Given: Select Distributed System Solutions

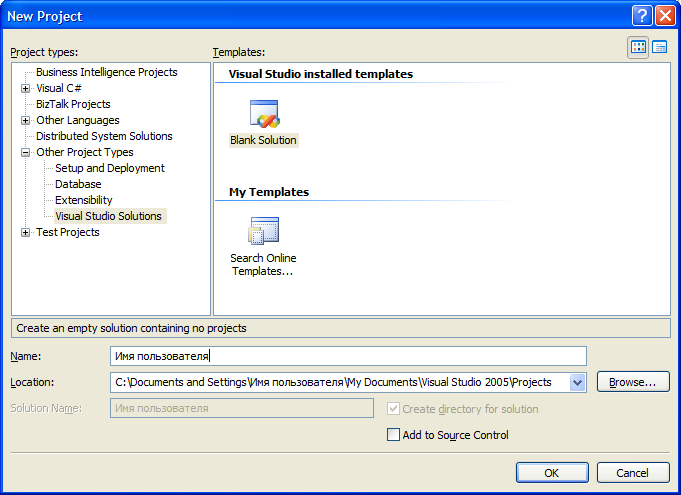Looking at the screenshot, I should pos(104,136).
